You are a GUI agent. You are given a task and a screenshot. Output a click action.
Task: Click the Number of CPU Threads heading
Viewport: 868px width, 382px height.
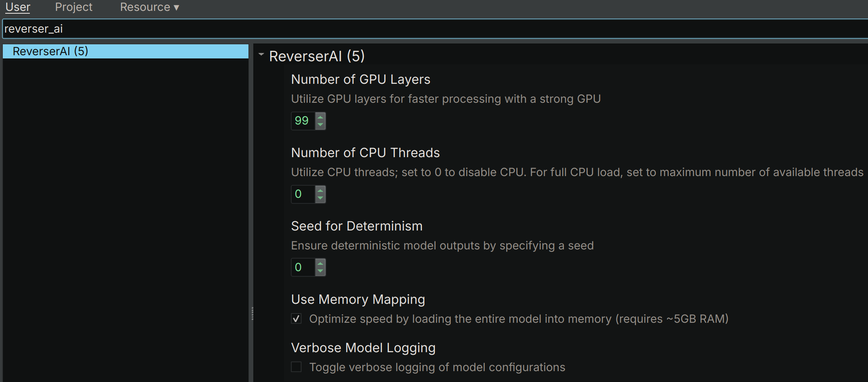365,153
